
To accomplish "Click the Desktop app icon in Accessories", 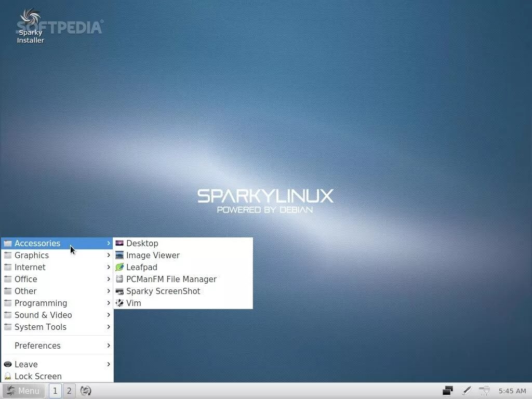I will tap(119, 243).
